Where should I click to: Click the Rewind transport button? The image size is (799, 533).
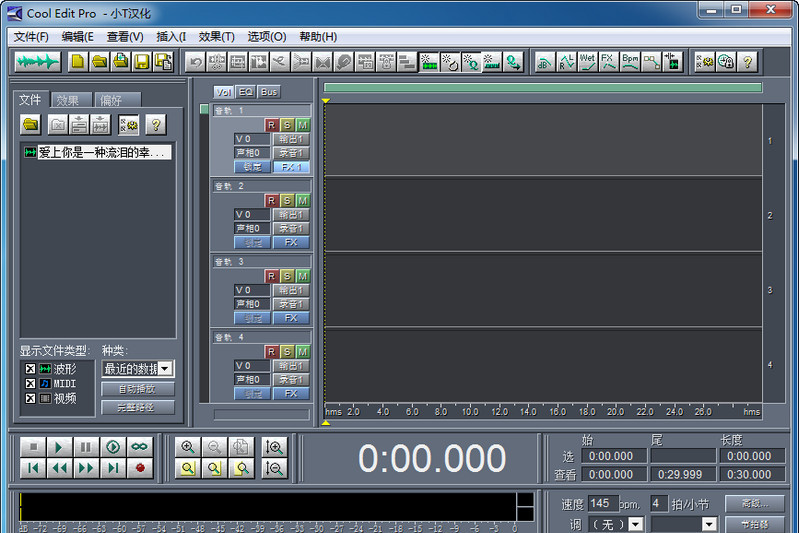[x=59, y=468]
